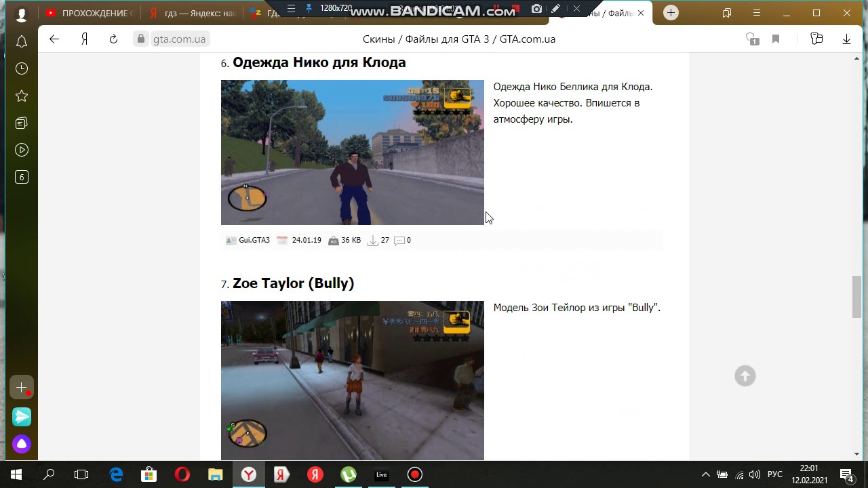Viewport: 868px width, 488px height.
Task: Show hidden system tray icons
Action: point(705,474)
